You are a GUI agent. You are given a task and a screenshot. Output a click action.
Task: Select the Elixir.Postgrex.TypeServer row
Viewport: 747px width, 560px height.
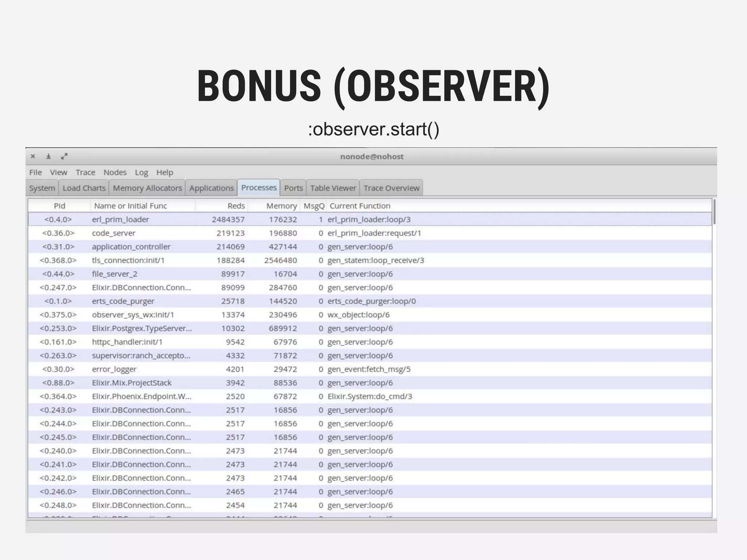point(370,328)
